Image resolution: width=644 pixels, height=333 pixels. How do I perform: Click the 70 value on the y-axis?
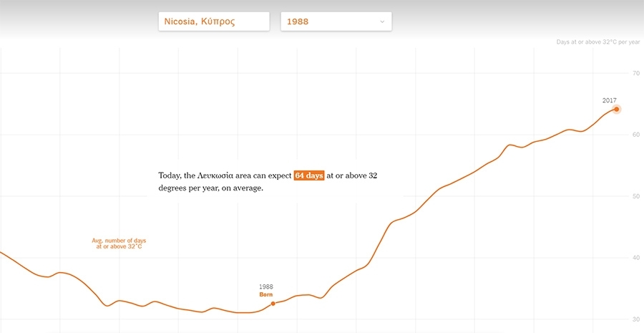[x=636, y=73]
